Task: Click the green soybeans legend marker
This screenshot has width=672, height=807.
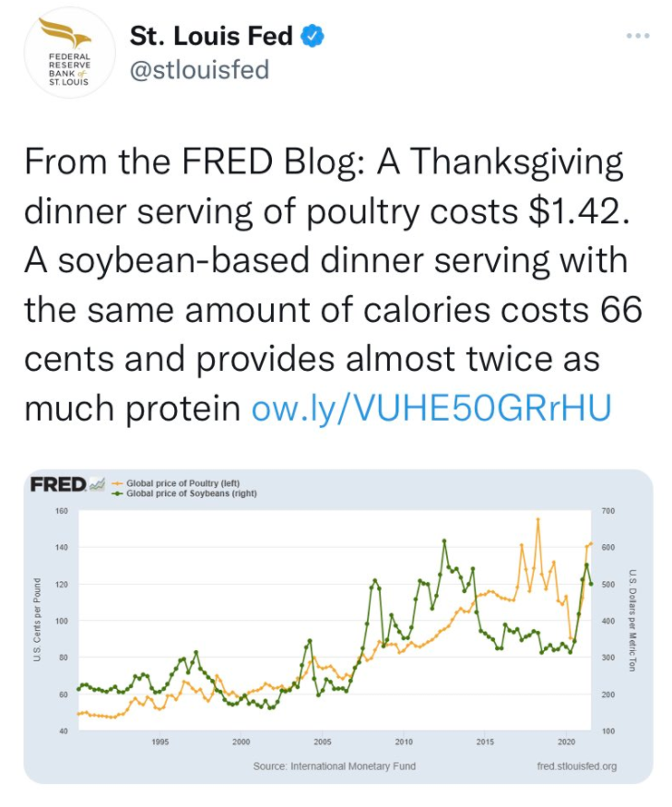Action: [x=118, y=493]
